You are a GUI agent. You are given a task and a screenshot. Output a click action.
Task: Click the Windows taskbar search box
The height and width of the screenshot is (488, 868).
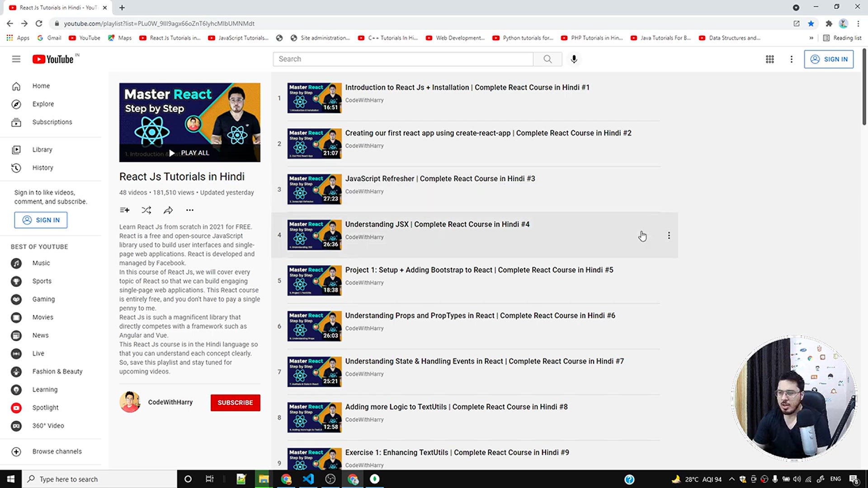point(99,479)
